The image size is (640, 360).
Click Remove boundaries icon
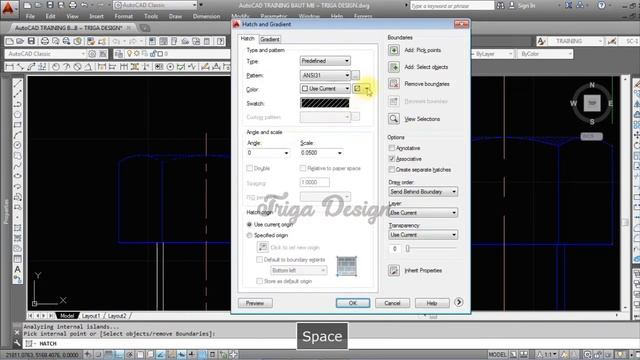(x=393, y=84)
